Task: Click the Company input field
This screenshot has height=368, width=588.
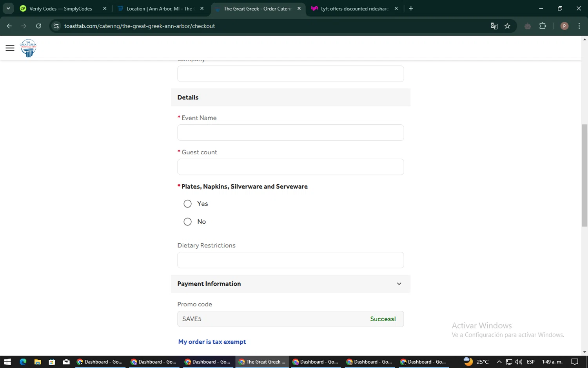Action: (x=290, y=74)
